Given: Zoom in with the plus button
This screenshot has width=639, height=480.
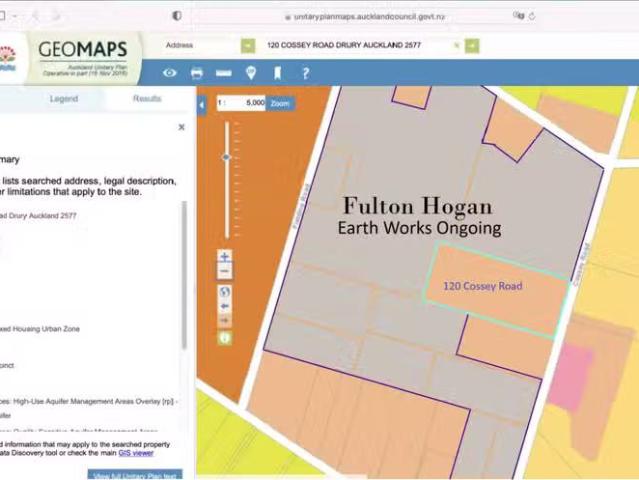Looking at the screenshot, I should click(x=225, y=257).
